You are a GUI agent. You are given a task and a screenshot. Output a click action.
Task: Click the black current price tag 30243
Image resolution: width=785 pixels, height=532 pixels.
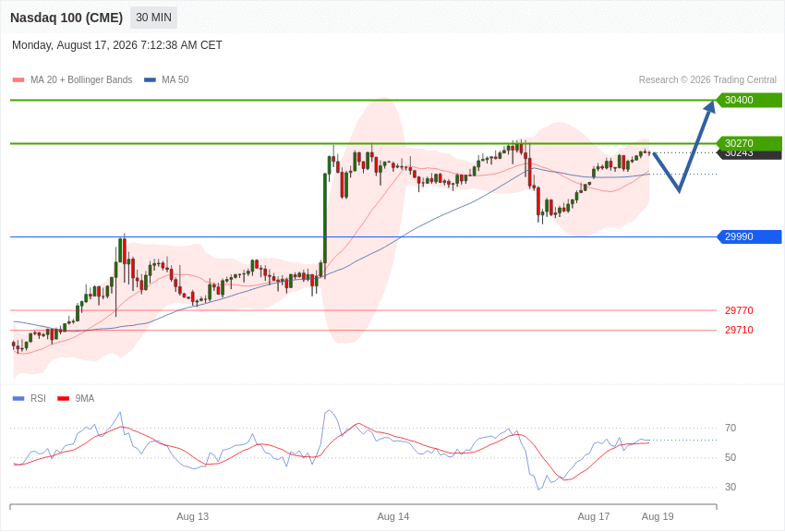pyautogui.click(x=749, y=154)
